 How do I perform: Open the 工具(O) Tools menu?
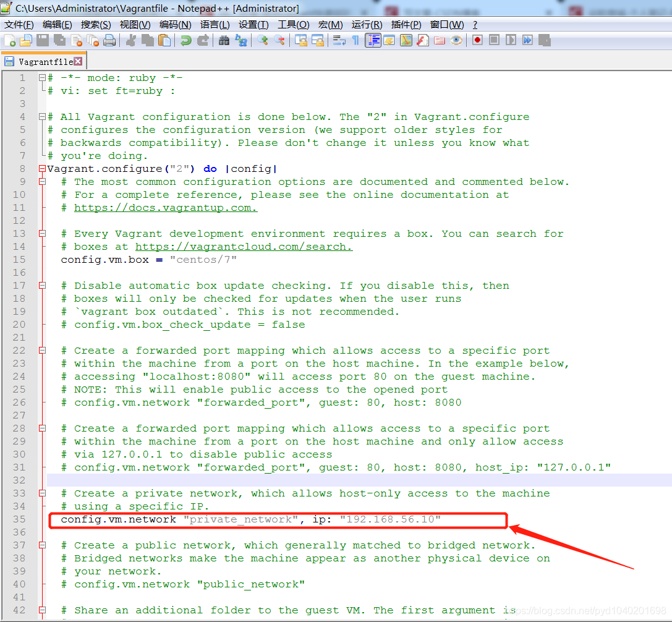293,25
